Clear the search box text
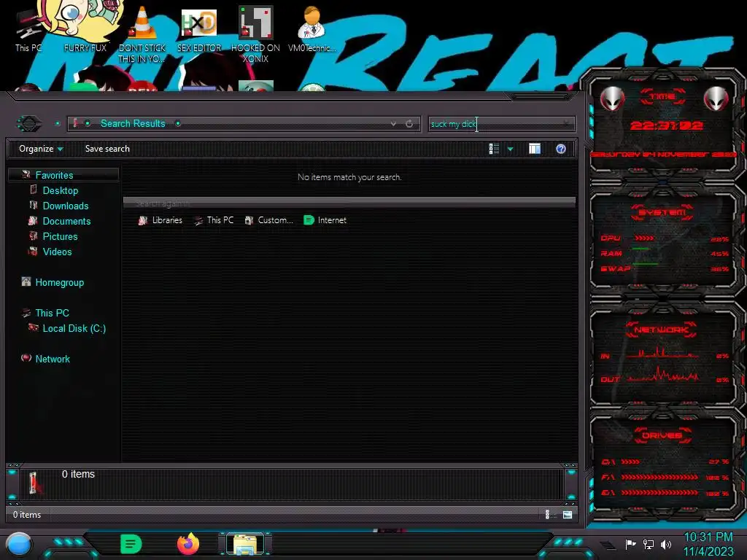747x560 pixels. coord(566,124)
